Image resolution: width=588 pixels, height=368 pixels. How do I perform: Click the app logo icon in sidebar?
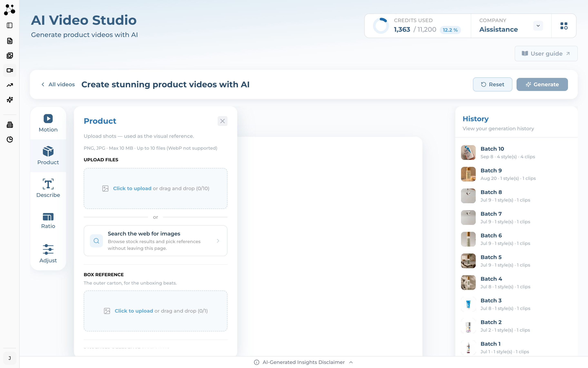click(10, 10)
